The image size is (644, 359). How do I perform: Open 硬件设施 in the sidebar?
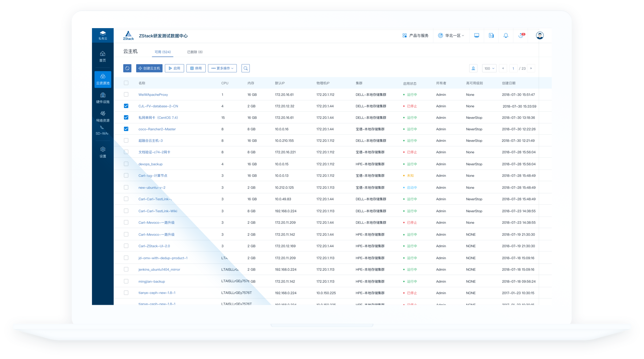tap(103, 98)
